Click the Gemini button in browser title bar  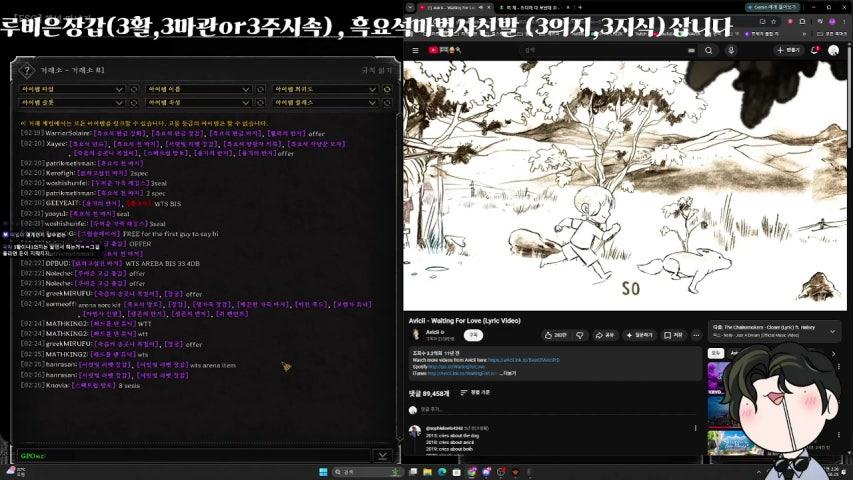coord(773,8)
